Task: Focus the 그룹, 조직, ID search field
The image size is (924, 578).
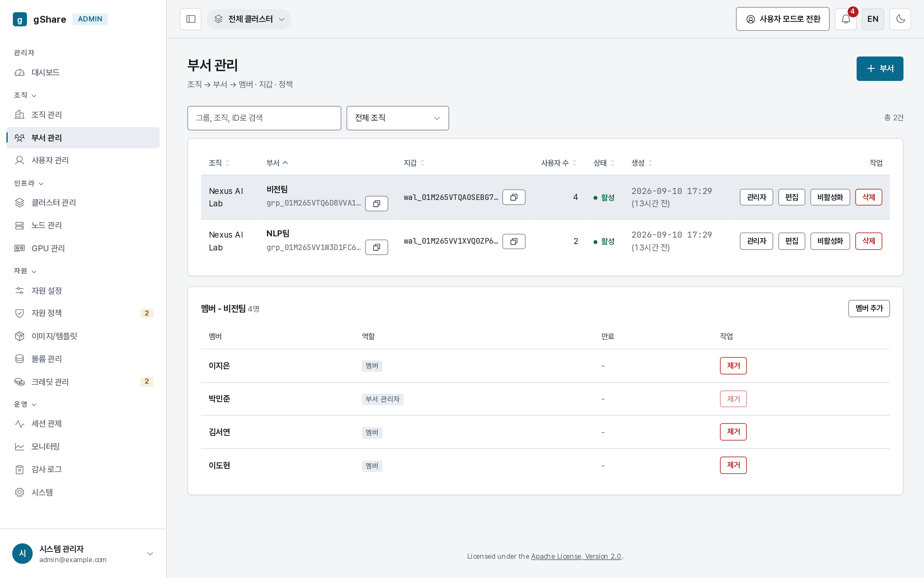Action: tap(264, 118)
